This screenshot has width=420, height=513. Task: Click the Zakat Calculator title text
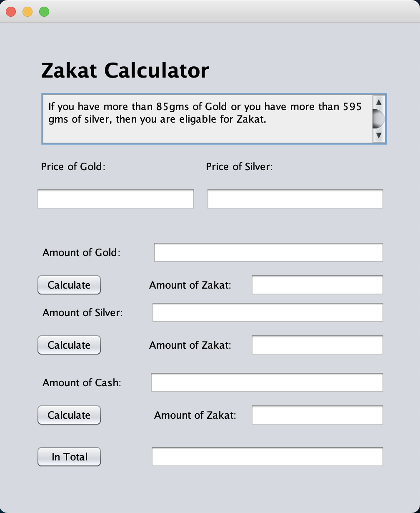coord(125,70)
